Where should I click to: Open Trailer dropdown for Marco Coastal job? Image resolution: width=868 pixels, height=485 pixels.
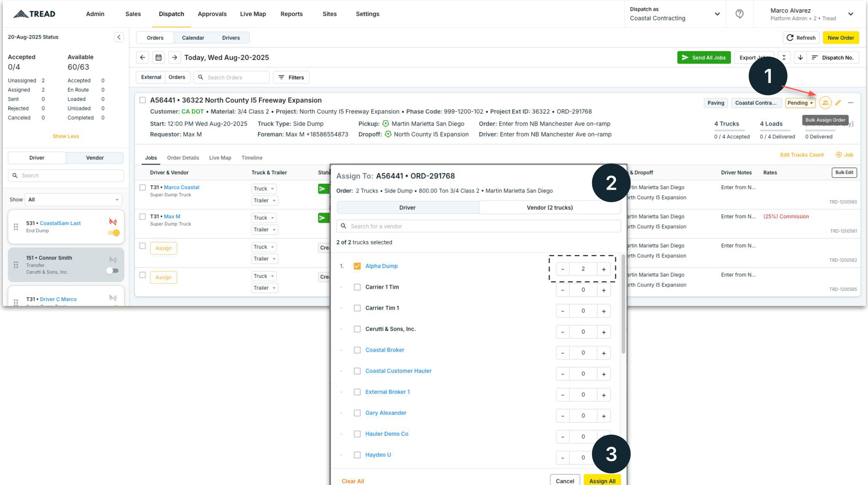coord(265,201)
